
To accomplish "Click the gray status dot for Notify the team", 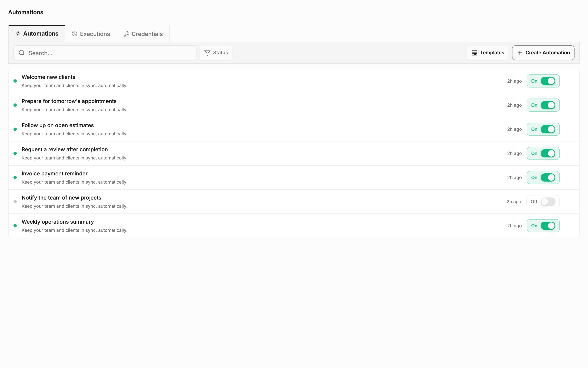I will tap(15, 202).
